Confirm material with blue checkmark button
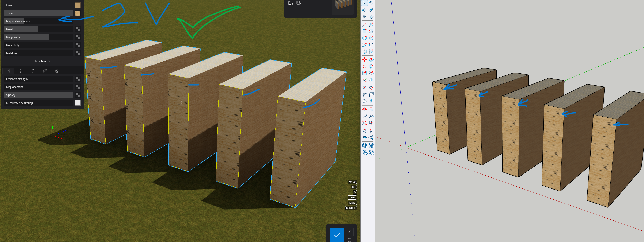 tap(337, 235)
